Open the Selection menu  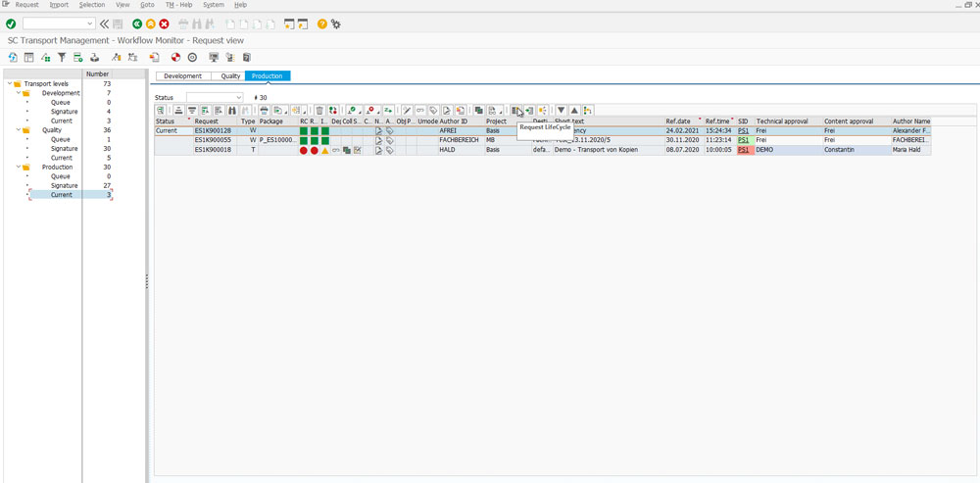point(92,4)
